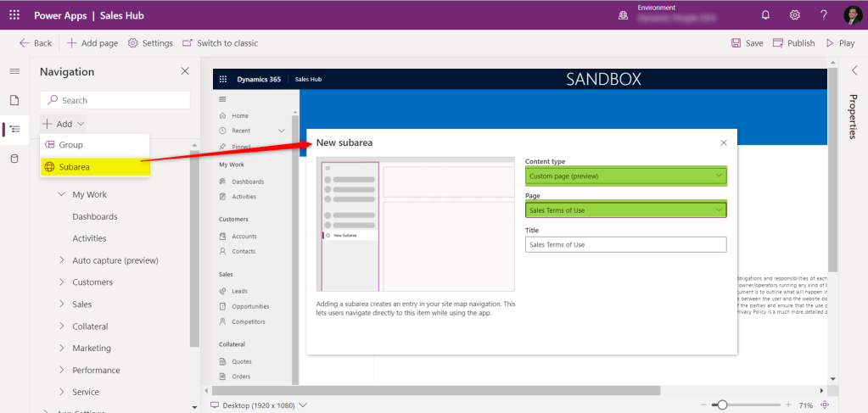This screenshot has height=413, width=868.
Task: Expand the Customers group in navigation tree
Action: click(62, 282)
